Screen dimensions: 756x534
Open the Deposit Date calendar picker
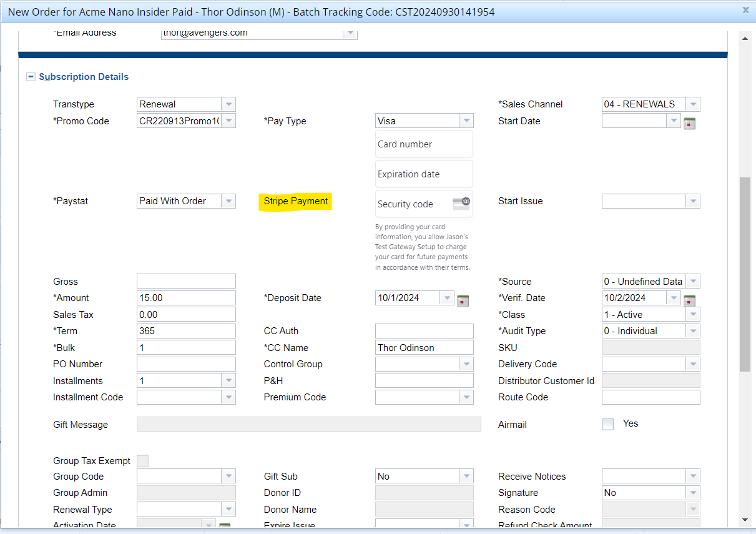point(463,300)
